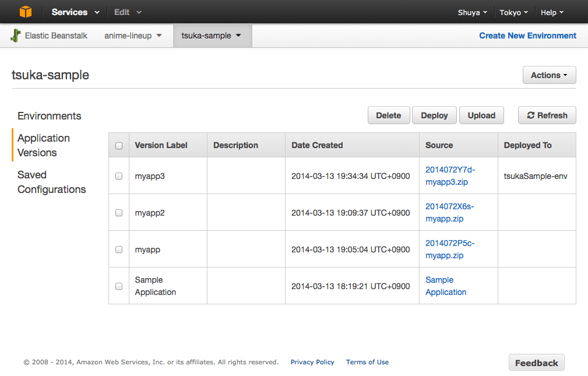
Task: Open the Edit menu in top bar
Action: coord(128,12)
